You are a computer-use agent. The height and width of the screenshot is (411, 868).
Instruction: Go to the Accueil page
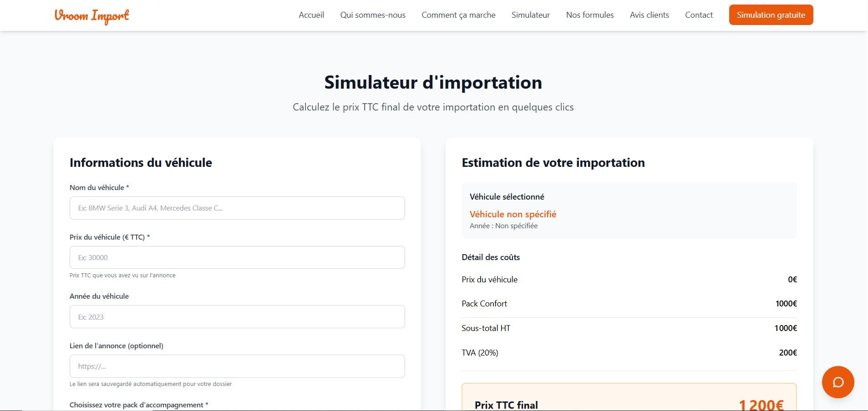[x=311, y=15]
